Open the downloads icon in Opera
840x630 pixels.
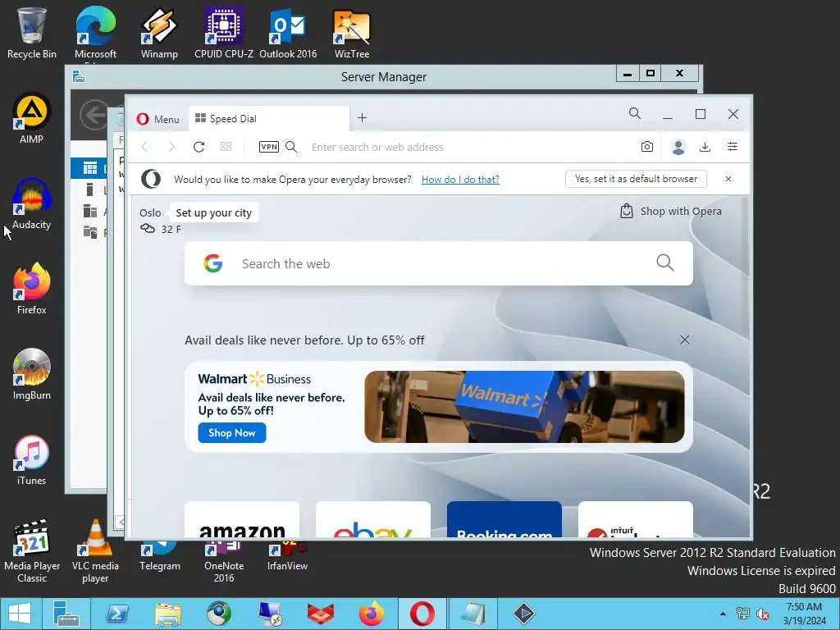(x=705, y=147)
